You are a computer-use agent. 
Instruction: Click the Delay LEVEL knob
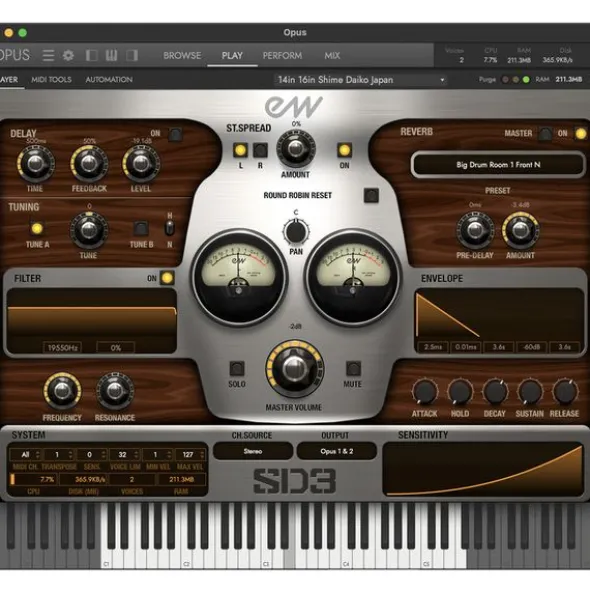pos(141,164)
